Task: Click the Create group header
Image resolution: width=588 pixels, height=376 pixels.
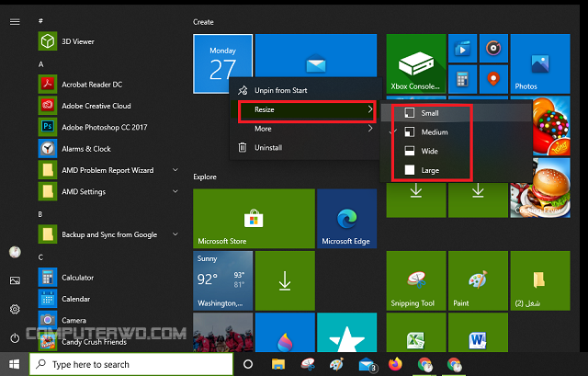Action: tap(203, 22)
